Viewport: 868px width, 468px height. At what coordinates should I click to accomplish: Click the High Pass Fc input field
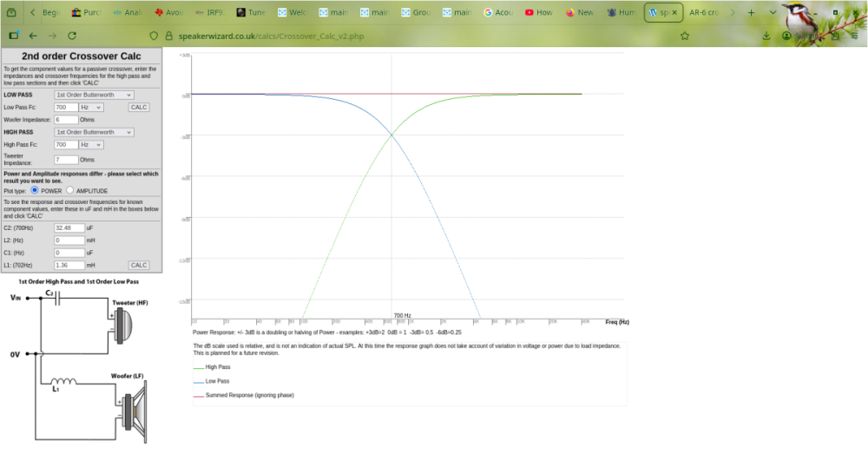[x=66, y=144]
